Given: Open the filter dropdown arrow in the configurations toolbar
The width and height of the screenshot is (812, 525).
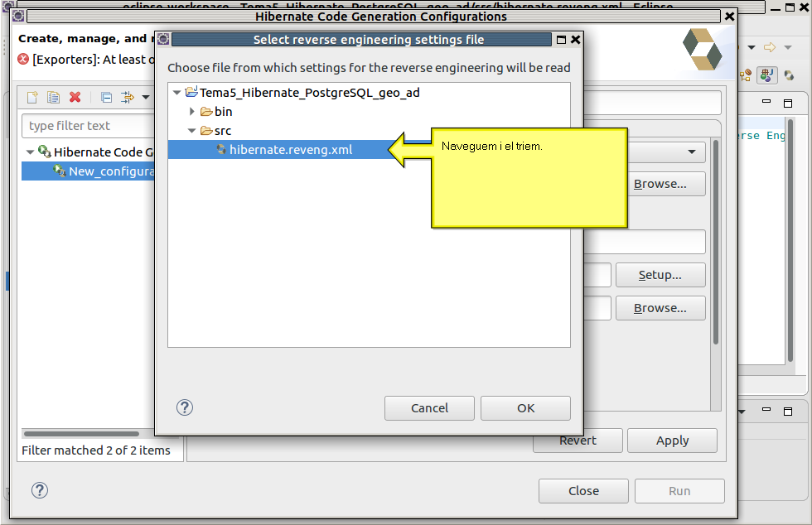Looking at the screenshot, I should (146, 98).
